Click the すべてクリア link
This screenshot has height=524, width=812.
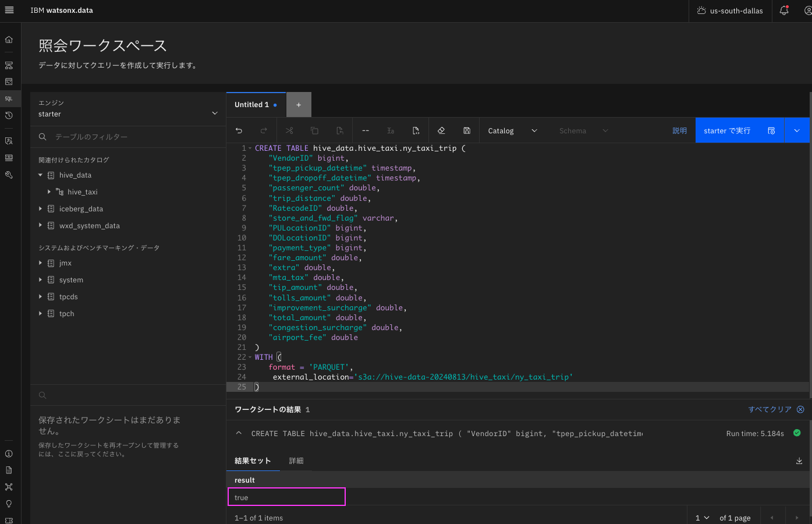(x=770, y=410)
